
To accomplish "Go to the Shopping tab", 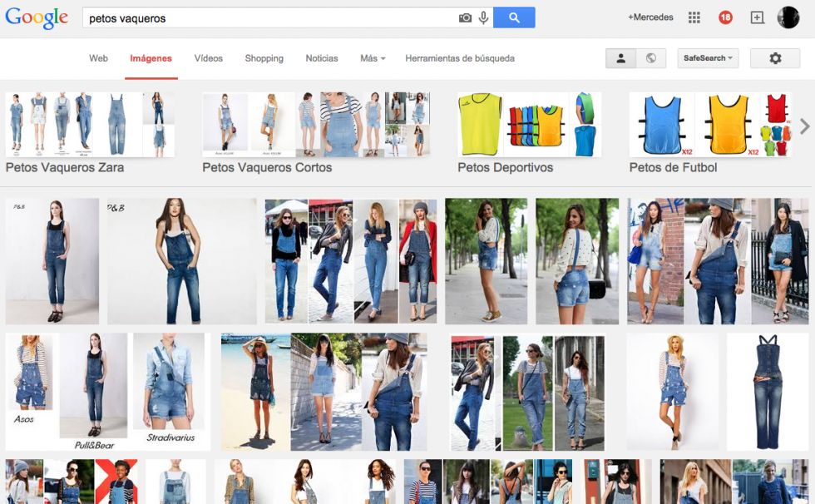I will pos(264,58).
